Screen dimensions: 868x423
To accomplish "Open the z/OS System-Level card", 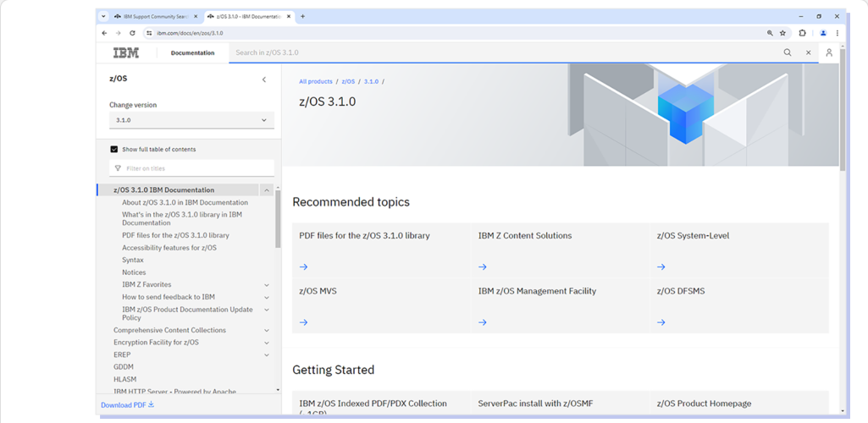I will pyautogui.click(x=739, y=250).
